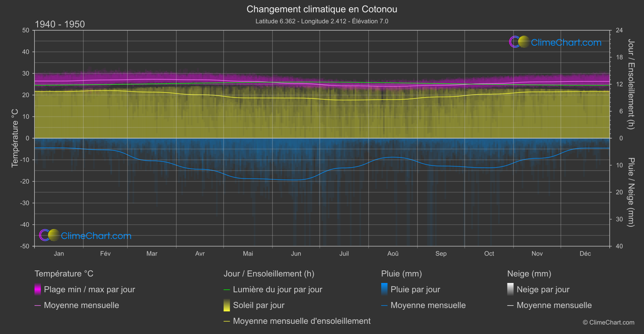Click the Température °C legend heading
Screen dimensions: 644x334
(x=64, y=274)
